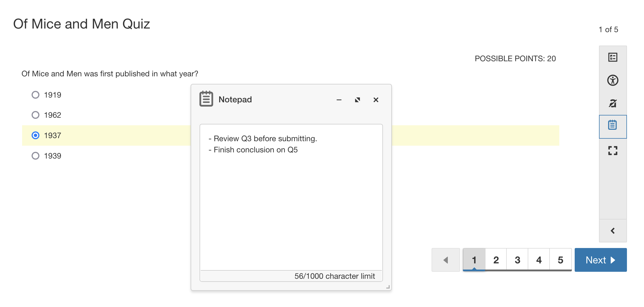Minimize the Notepad window
Viewport: 644px width, 307px height.
pos(339,100)
